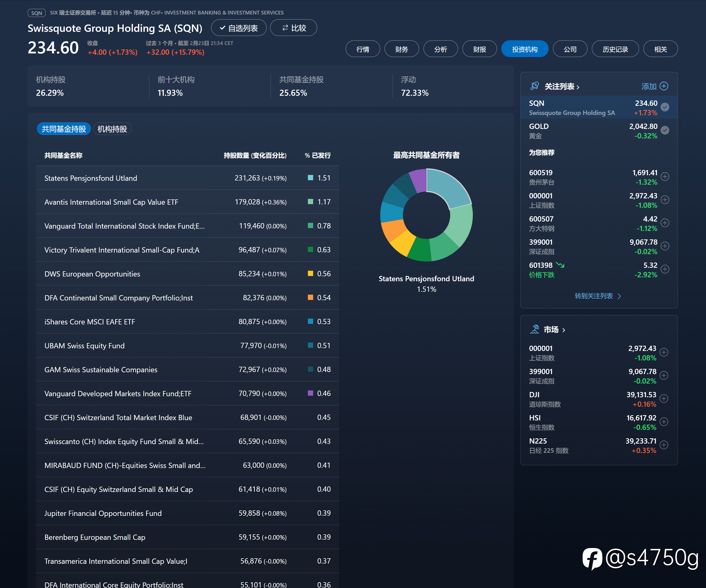706x588 pixels.
Task: Add 601398 to watchlist
Action: (665, 269)
